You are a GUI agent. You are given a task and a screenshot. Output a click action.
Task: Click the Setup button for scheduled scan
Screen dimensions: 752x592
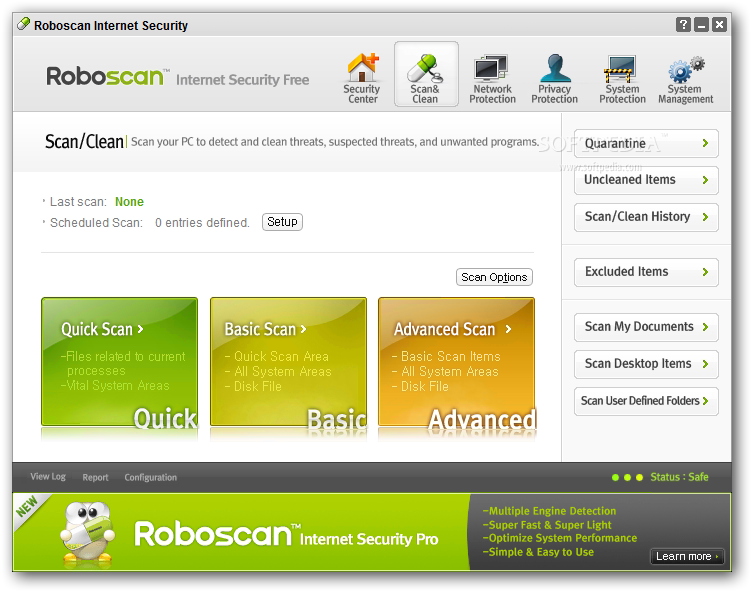[x=282, y=222]
